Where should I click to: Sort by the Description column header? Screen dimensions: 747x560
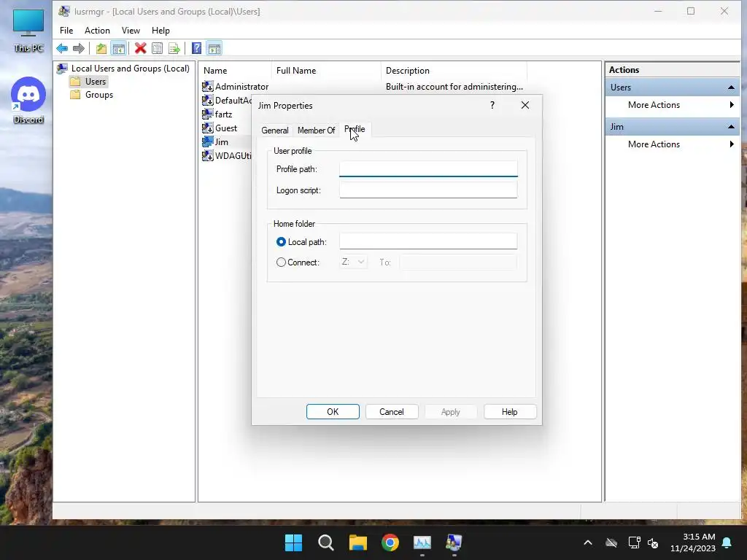454,71
